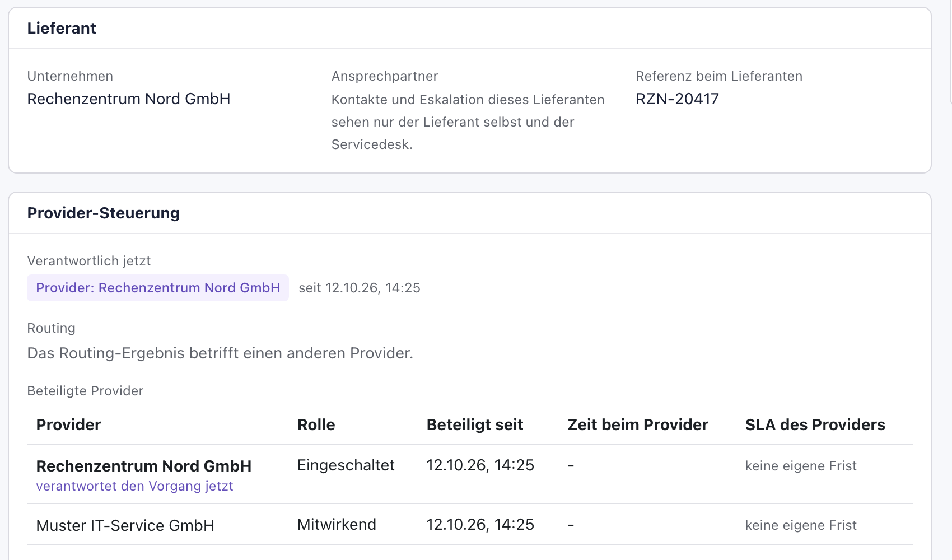The height and width of the screenshot is (560, 952).
Task: Click the "Muster IT-Service GmbH" provider cell
Action: (x=125, y=526)
